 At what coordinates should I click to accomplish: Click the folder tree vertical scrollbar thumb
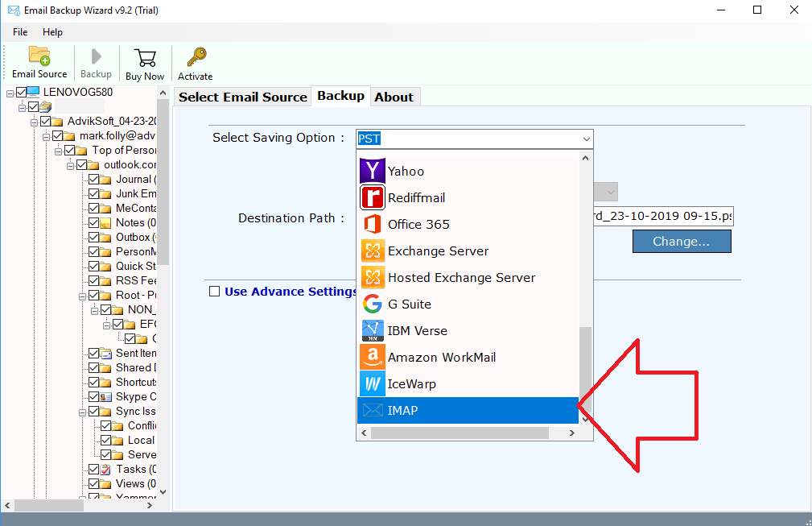click(163, 182)
